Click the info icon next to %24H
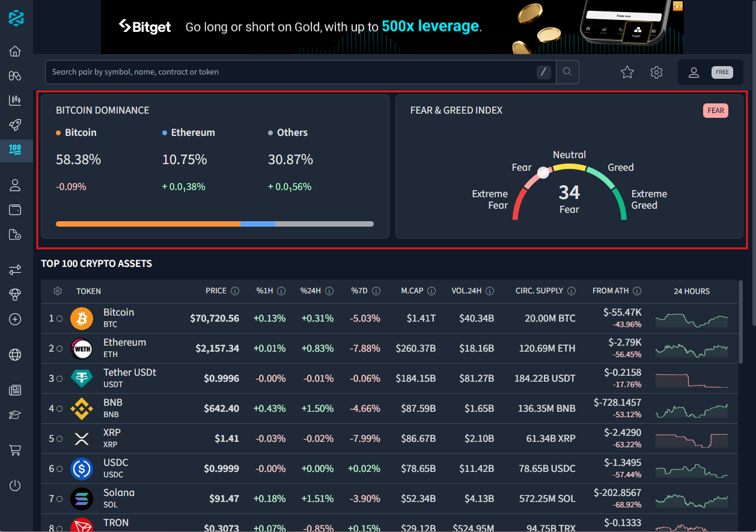This screenshot has height=532, width=756. pos(329,291)
